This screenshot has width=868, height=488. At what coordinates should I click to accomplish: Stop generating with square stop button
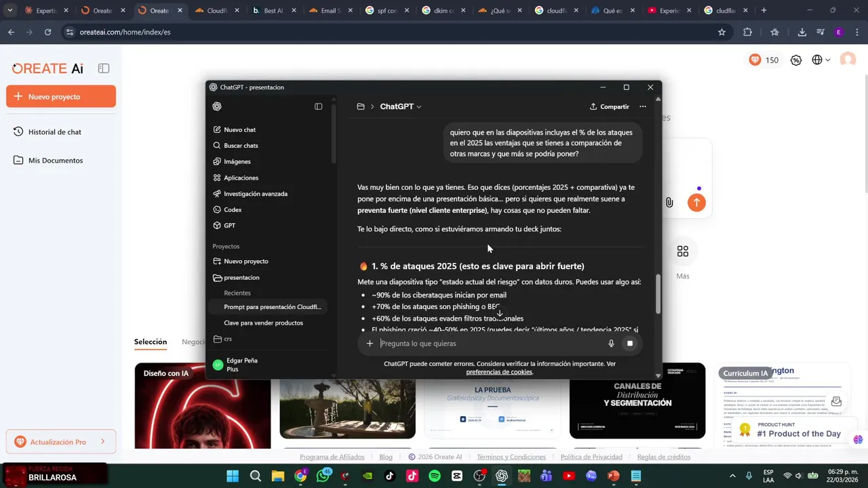[630, 344]
